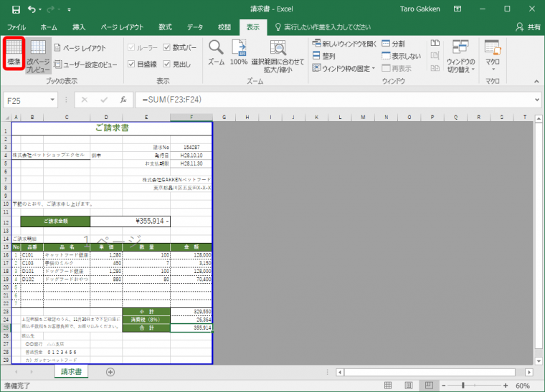Click the zoom out minus icon

[x=444, y=386]
